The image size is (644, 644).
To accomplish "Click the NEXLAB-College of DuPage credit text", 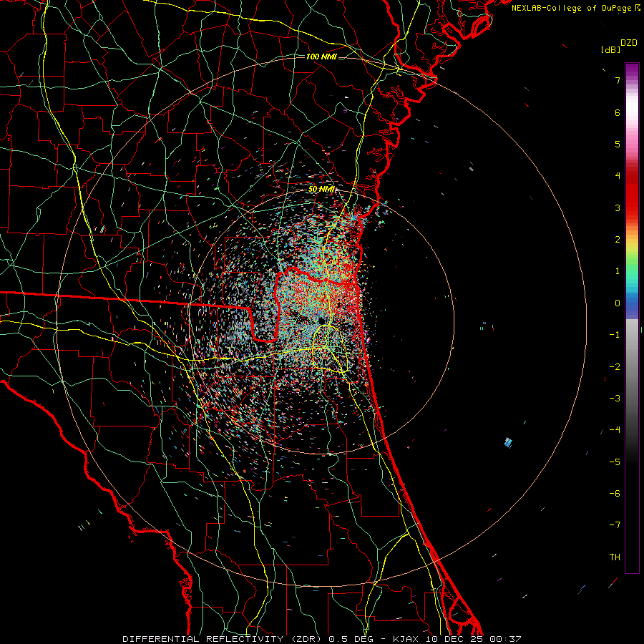I will (571, 8).
